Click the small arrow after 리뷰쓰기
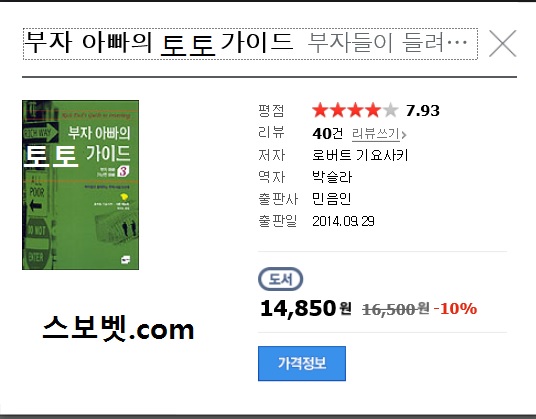The image size is (536, 419). (x=404, y=135)
